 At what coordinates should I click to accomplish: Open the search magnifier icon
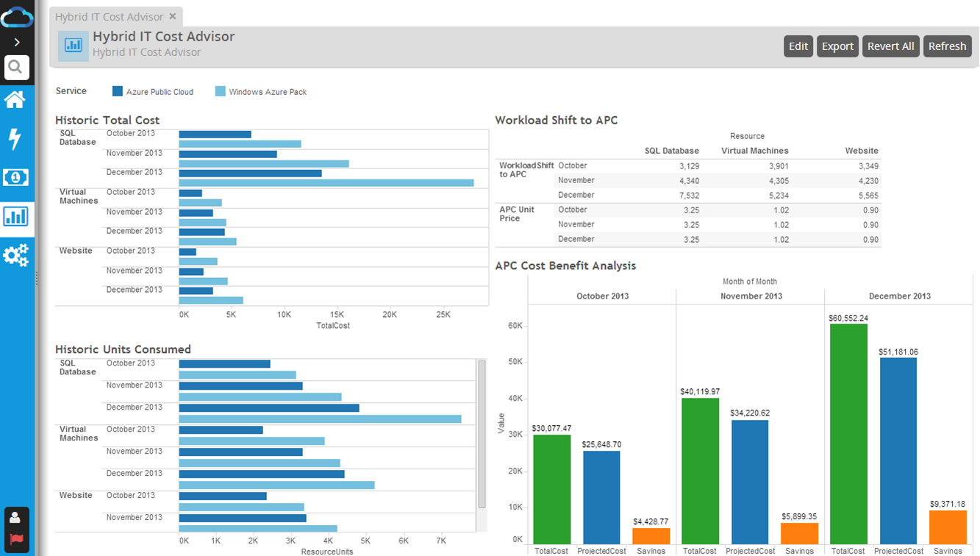(x=16, y=68)
